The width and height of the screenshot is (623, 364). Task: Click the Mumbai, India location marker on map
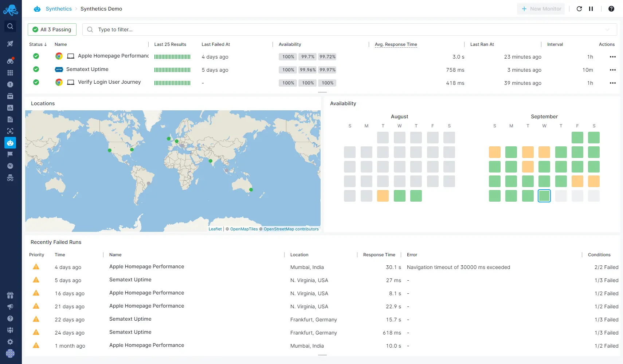210,161
